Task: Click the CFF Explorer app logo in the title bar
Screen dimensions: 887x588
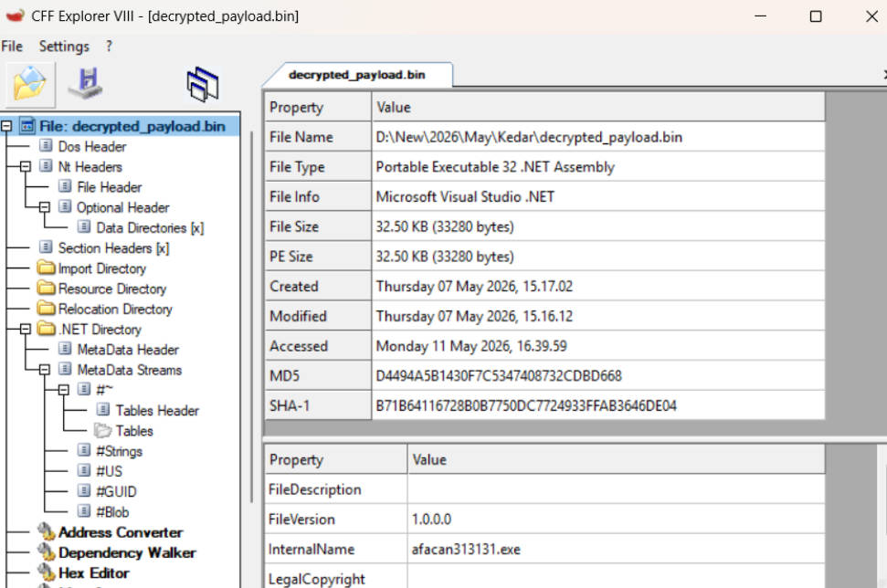Action: (x=15, y=16)
